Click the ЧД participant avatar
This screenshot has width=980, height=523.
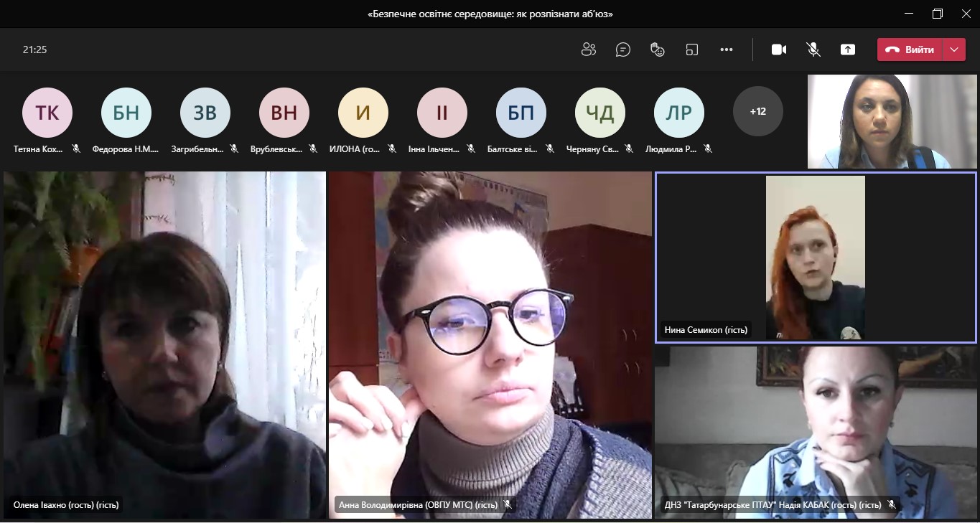coord(600,112)
